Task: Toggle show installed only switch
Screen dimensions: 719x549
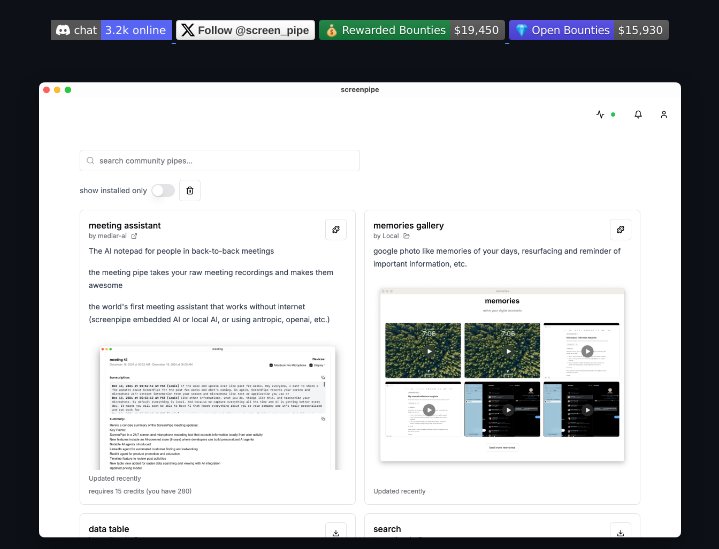Action: click(x=162, y=190)
